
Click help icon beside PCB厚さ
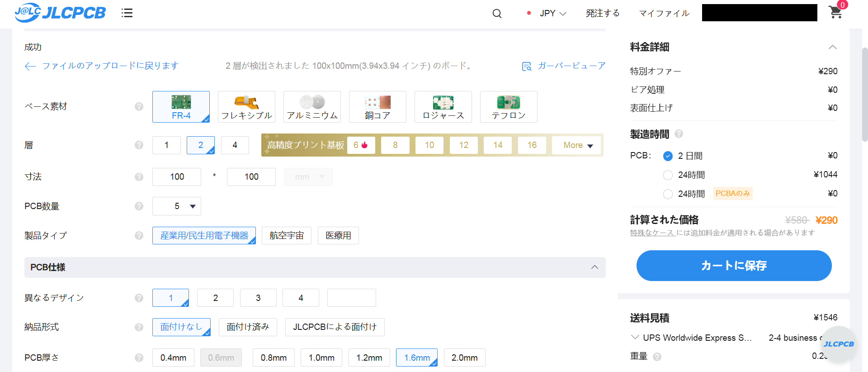pyautogui.click(x=139, y=358)
